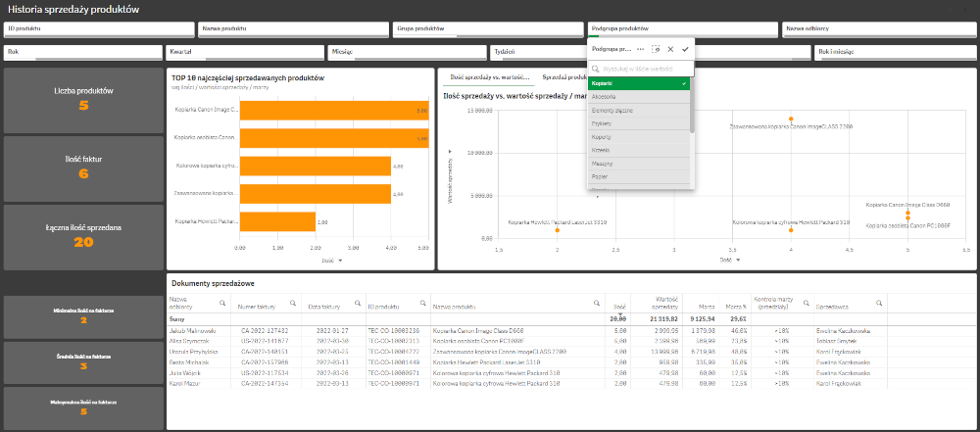Click the Kopiarka Hewlett Packard LaserJet scatter point
Viewport: 980px width, 432px height.
coord(557,230)
